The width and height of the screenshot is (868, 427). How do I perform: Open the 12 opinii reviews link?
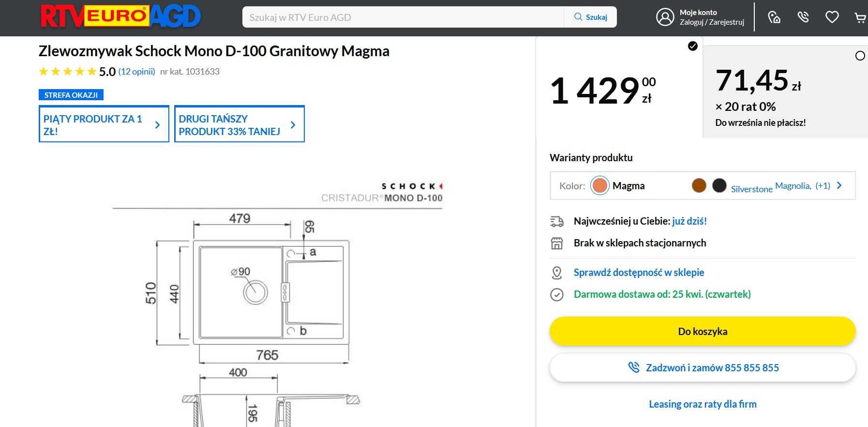(137, 72)
